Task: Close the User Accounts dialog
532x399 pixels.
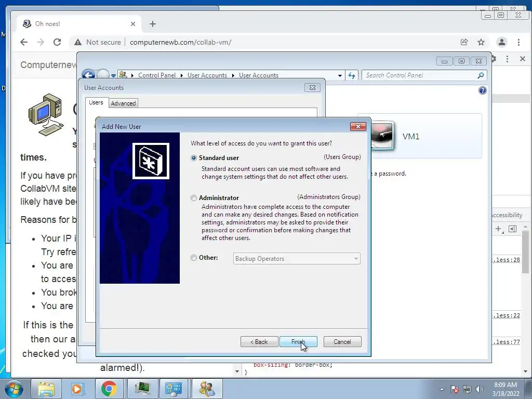Action: (312, 87)
